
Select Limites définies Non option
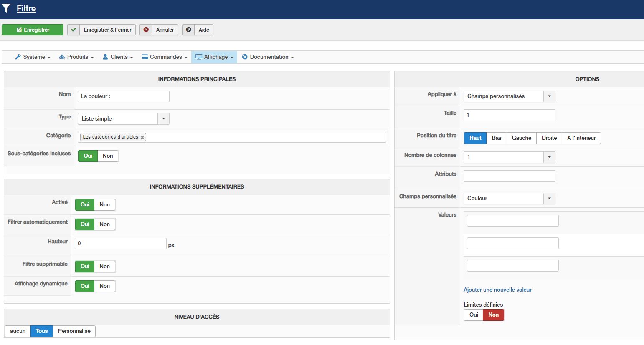tap(494, 315)
